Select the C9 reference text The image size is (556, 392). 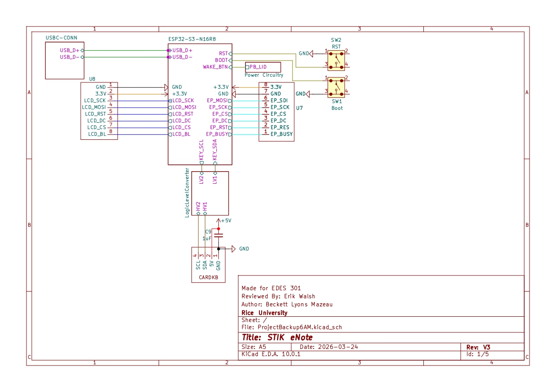pyautogui.click(x=208, y=232)
